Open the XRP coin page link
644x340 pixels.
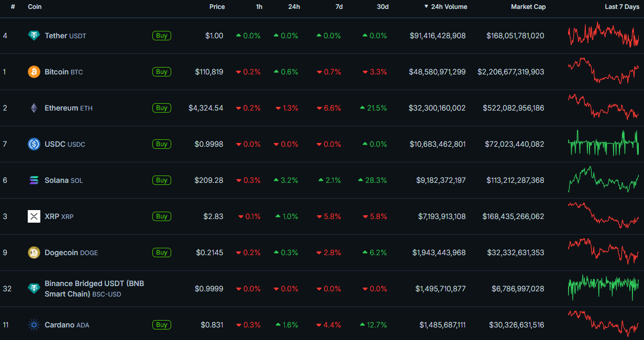click(59, 216)
